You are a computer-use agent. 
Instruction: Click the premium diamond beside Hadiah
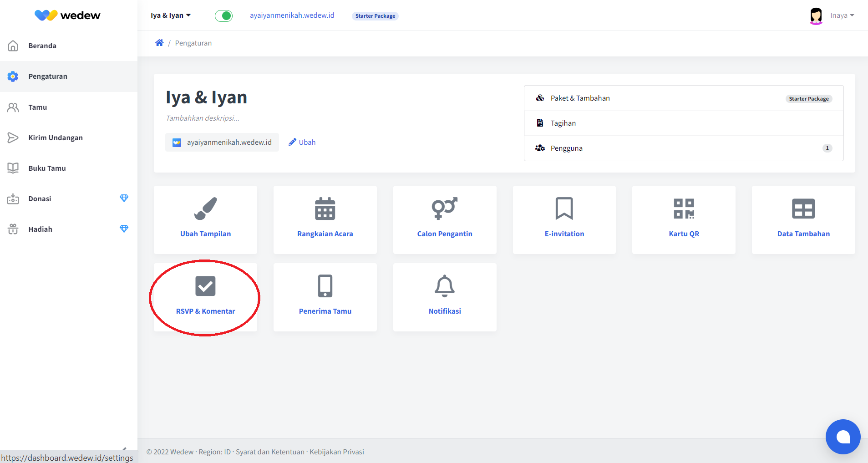(x=124, y=229)
